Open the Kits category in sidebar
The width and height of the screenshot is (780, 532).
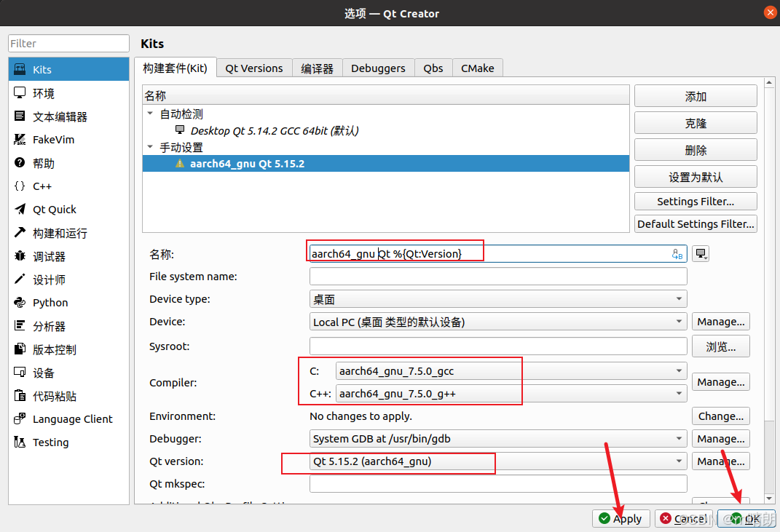point(68,69)
